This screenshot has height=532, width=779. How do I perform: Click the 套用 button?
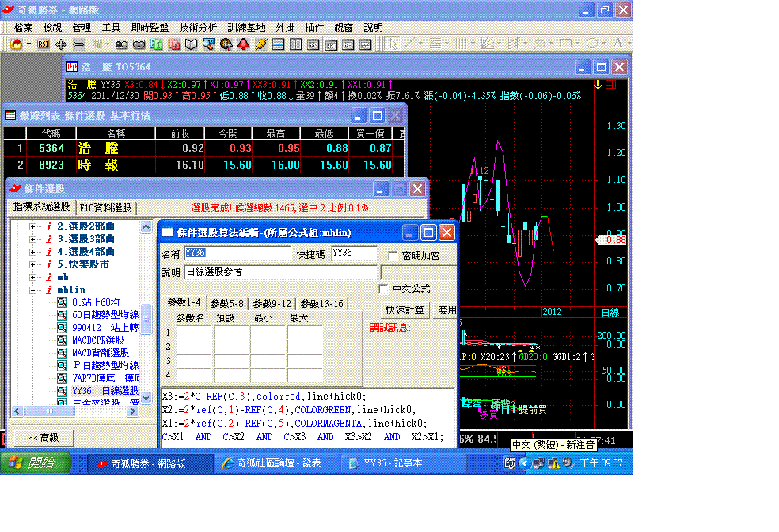click(x=446, y=310)
